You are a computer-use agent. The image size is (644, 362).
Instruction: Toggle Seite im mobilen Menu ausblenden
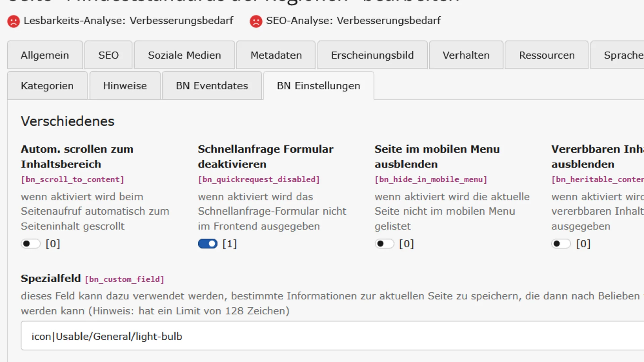point(384,244)
